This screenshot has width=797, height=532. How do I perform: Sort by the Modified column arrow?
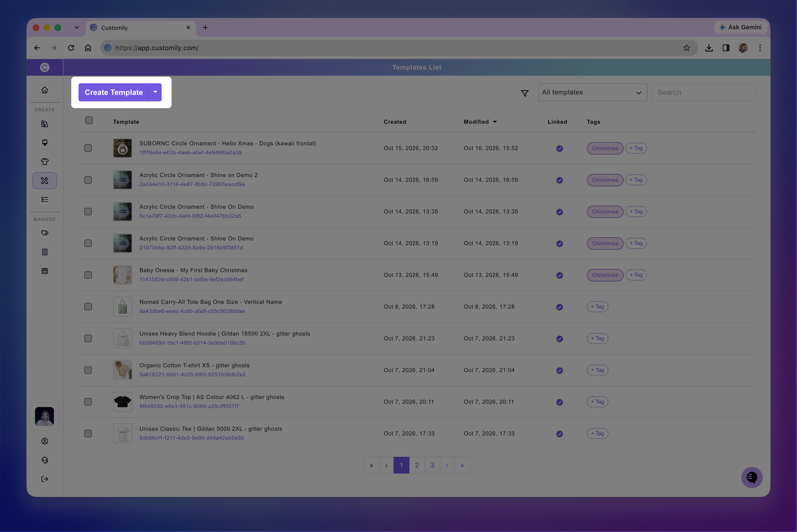tap(495, 122)
